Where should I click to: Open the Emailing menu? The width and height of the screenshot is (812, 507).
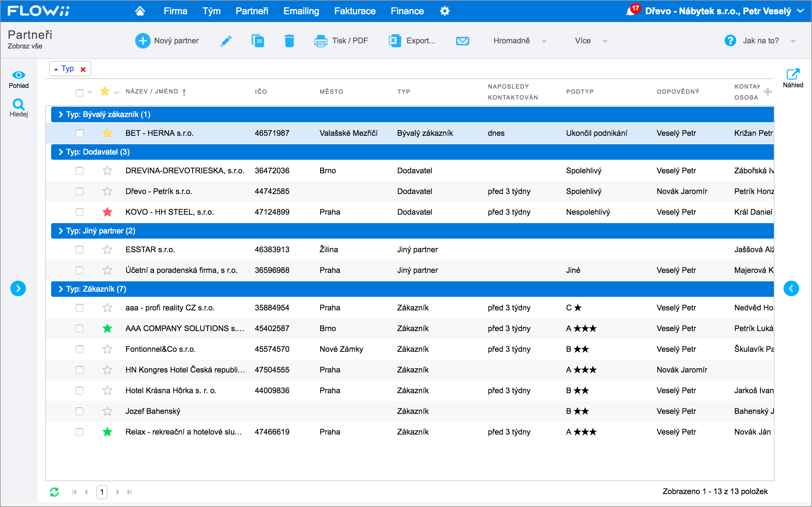(301, 11)
